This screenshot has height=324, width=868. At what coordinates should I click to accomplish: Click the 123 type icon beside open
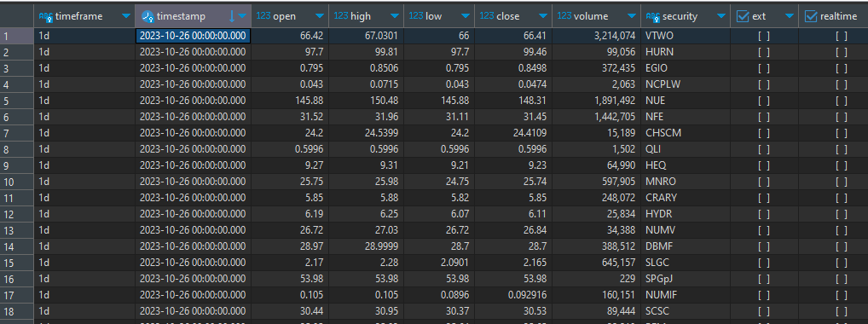(x=263, y=16)
